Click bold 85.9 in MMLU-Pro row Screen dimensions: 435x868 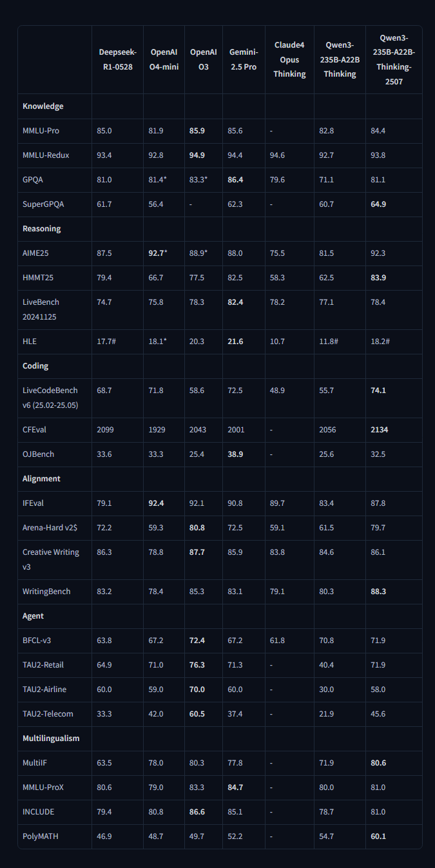pos(197,131)
